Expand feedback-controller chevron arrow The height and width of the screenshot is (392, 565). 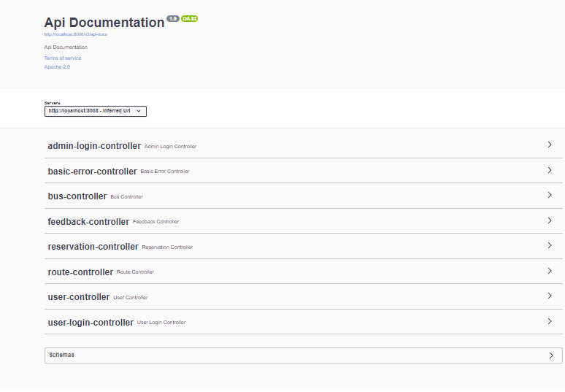click(550, 220)
